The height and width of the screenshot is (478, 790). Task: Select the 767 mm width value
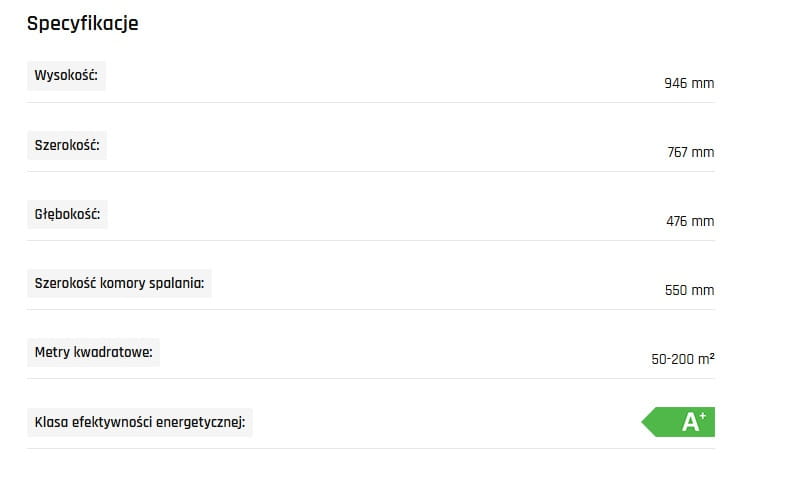point(690,152)
